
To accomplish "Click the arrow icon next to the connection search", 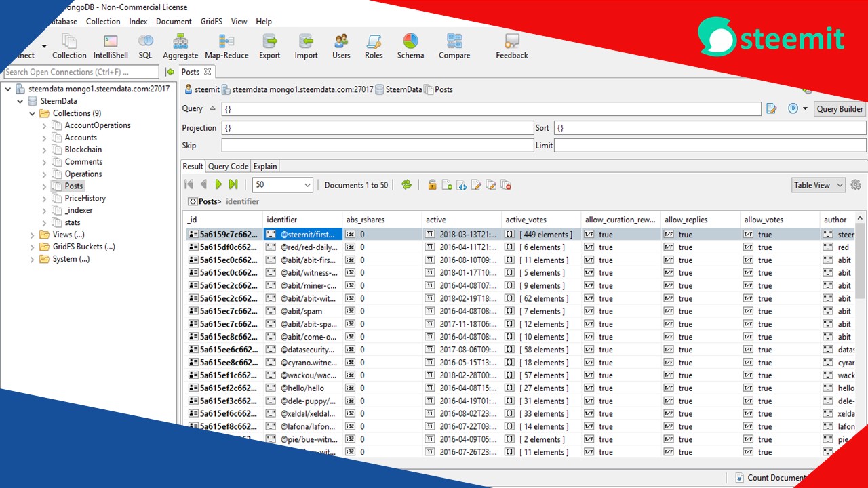I will pyautogui.click(x=170, y=72).
